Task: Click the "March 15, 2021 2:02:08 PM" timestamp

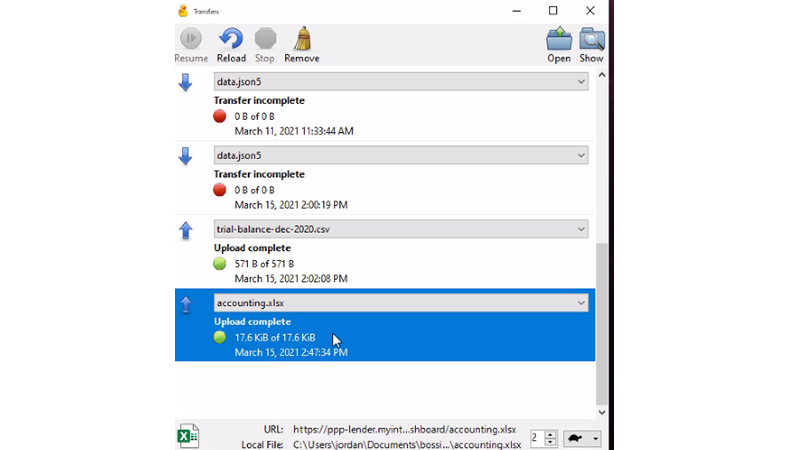Action: point(291,279)
